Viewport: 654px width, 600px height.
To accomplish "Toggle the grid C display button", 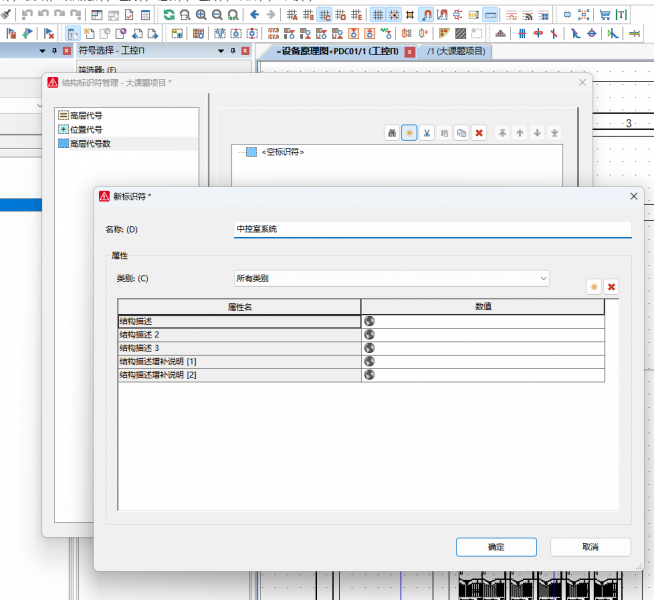I will [x=324, y=15].
